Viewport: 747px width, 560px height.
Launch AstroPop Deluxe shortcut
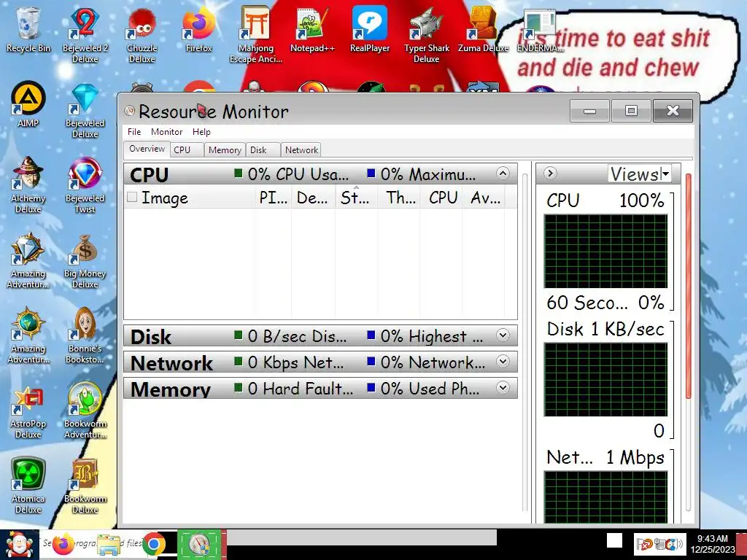pos(28,411)
